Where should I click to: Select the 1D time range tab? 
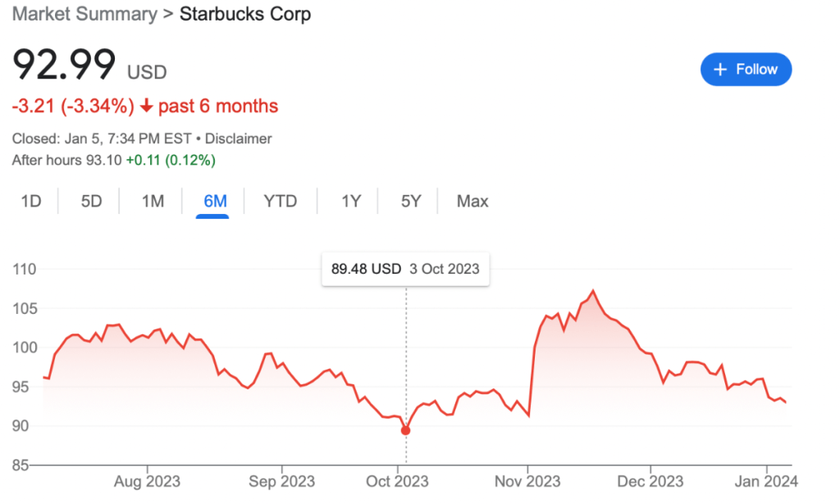pyautogui.click(x=31, y=201)
